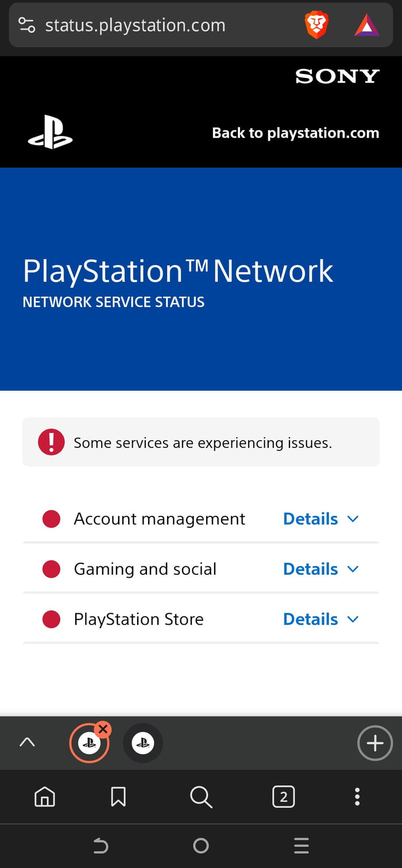Tap the red alert icon next to status message
Screen dimensions: 402x868
pyautogui.click(x=51, y=442)
